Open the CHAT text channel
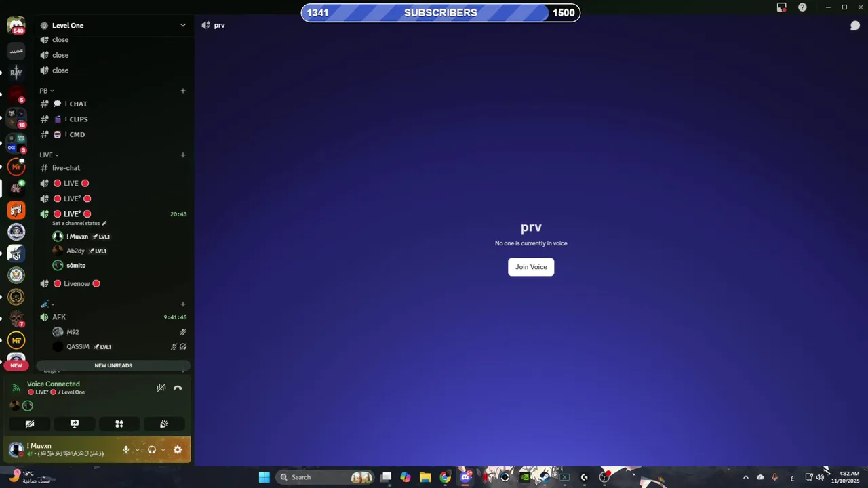 pos(113,104)
